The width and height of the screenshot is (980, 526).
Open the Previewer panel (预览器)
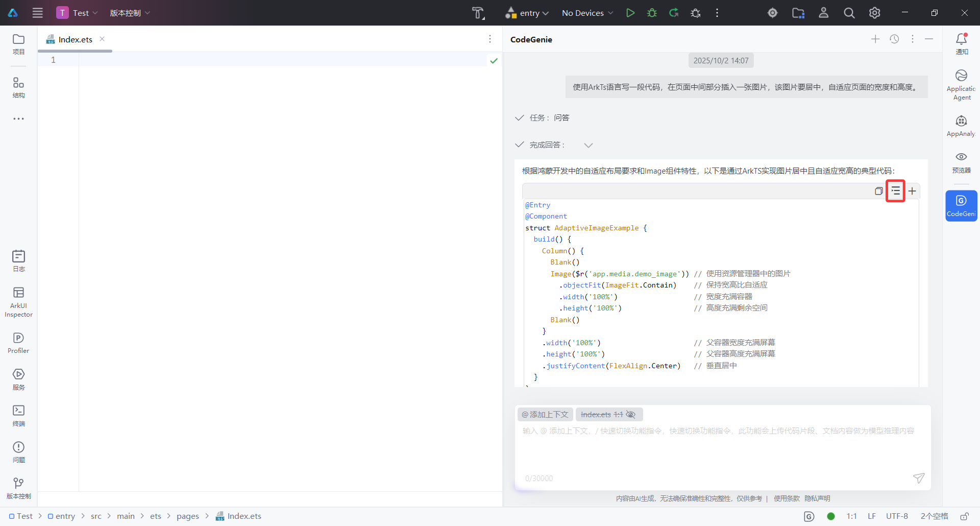tap(962, 162)
